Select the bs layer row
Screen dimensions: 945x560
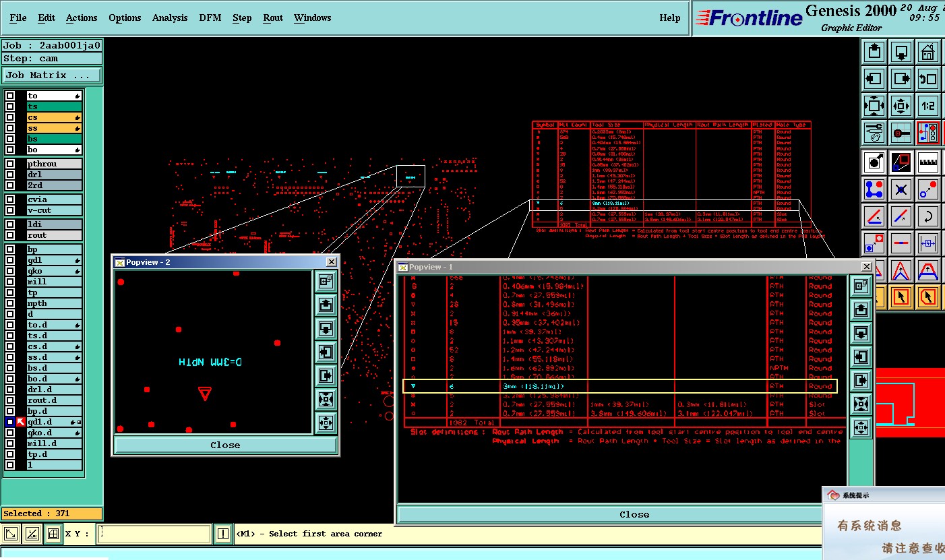click(x=55, y=139)
